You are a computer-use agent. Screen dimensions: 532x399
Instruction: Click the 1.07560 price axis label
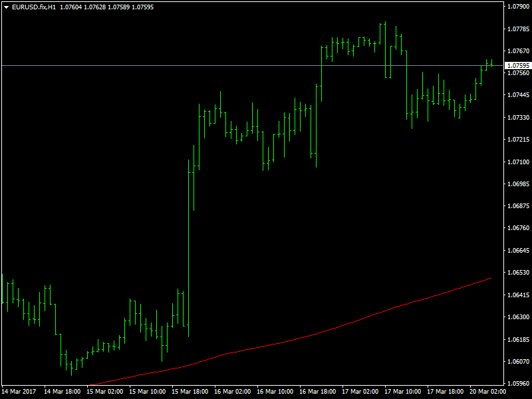[x=518, y=72]
